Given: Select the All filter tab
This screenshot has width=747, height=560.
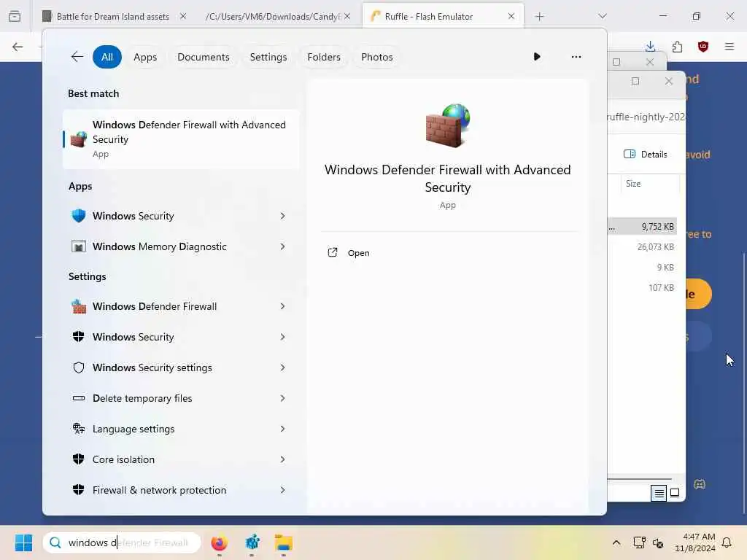Looking at the screenshot, I should 107,57.
